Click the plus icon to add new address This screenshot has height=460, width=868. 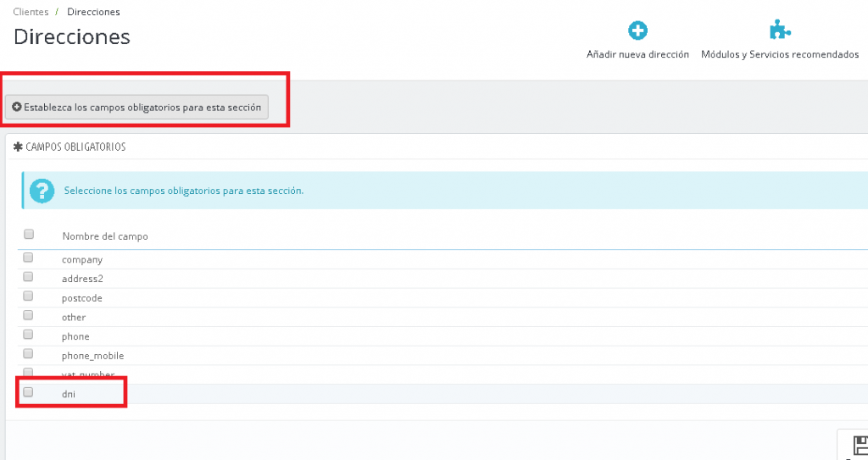[637, 31]
